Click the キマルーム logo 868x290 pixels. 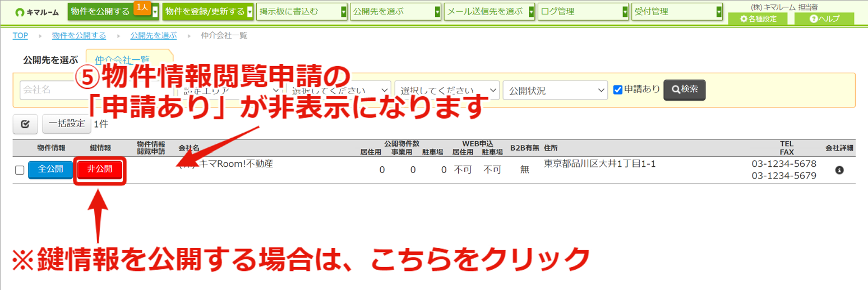point(36,12)
